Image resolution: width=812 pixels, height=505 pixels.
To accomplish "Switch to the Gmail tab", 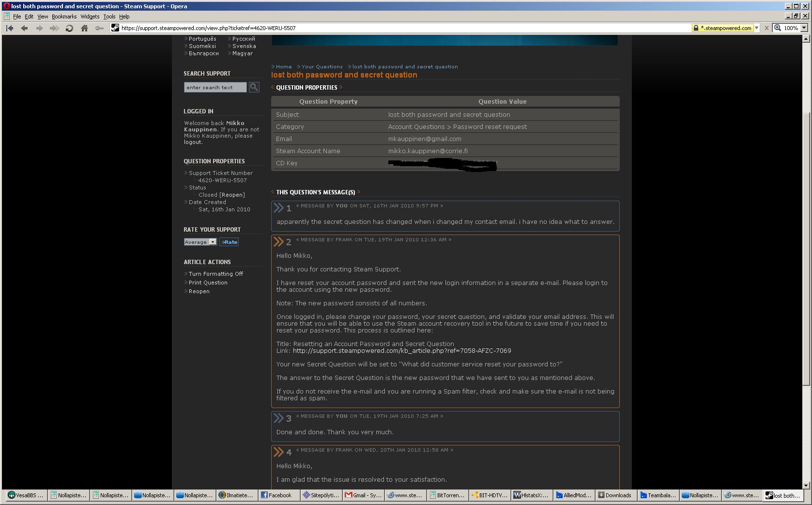I will click(363, 495).
